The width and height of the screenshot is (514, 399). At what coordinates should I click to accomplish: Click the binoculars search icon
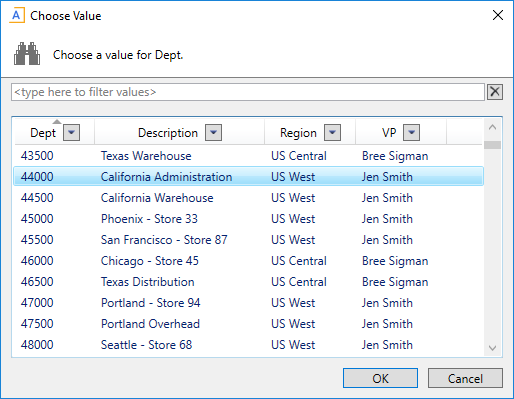(27, 54)
